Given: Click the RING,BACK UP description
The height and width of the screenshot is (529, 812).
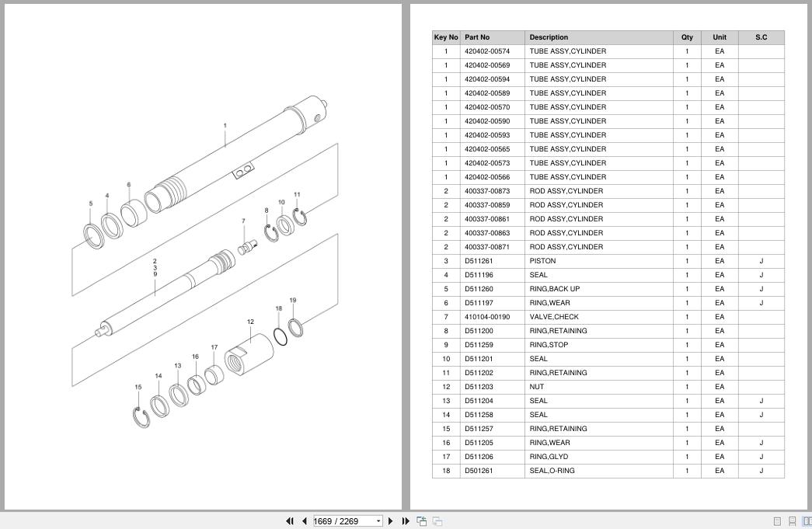Looking at the screenshot, I should coord(554,289).
